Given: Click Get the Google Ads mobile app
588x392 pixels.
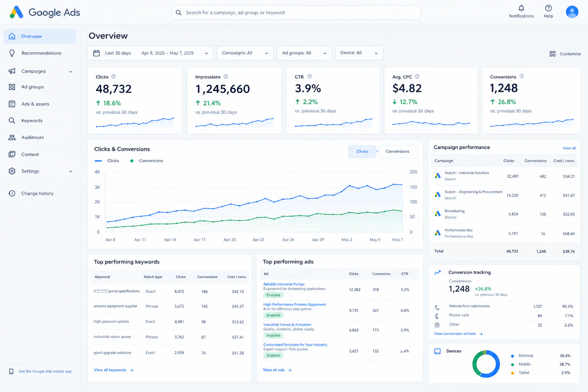Looking at the screenshot, I should (x=45, y=371).
